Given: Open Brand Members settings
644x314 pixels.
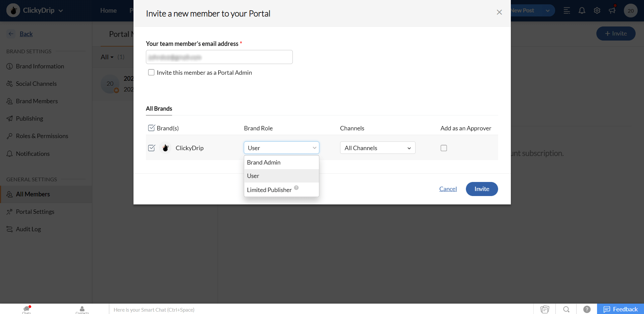Looking at the screenshot, I should click(37, 101).
